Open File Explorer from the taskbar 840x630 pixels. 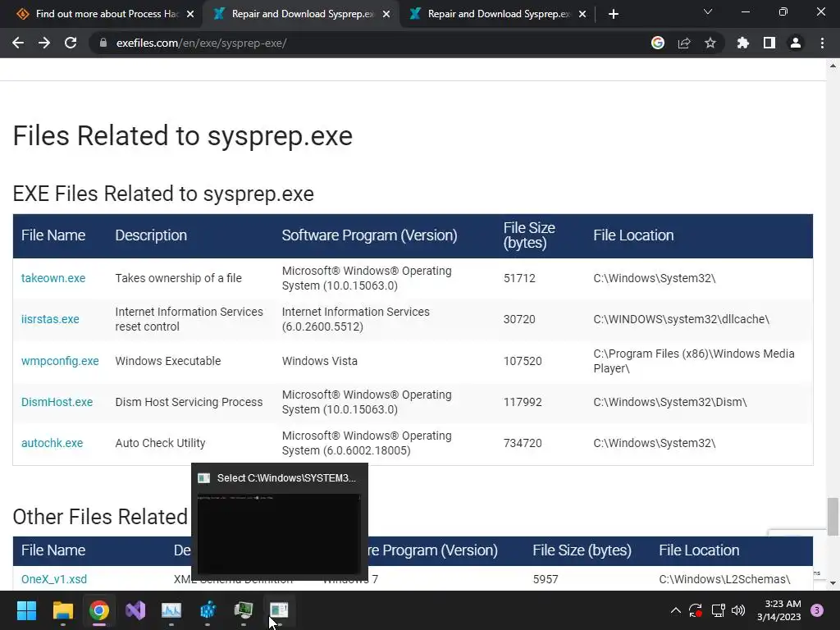[62, 610]
